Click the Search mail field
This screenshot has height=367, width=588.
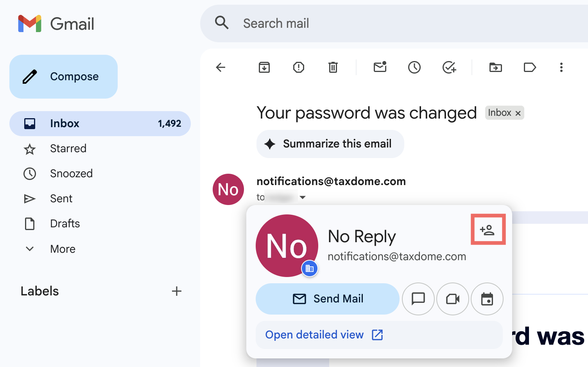tap(352, 23)
